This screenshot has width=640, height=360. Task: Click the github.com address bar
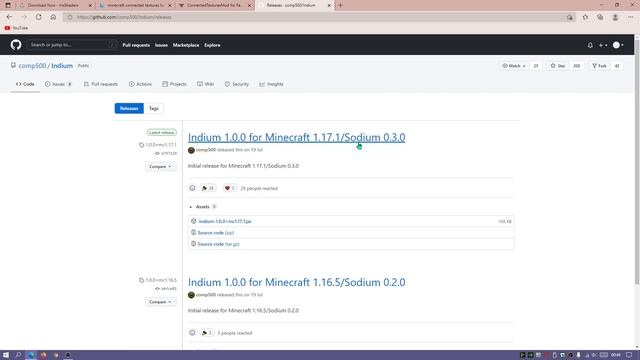(318, 17)
